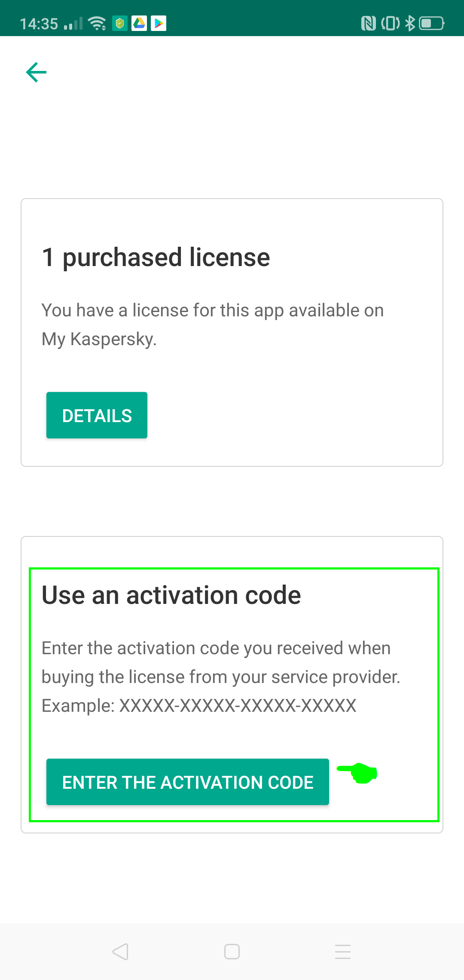464x980 pixels.
Task: Tap the back arrow at top left
Action: 37,72
